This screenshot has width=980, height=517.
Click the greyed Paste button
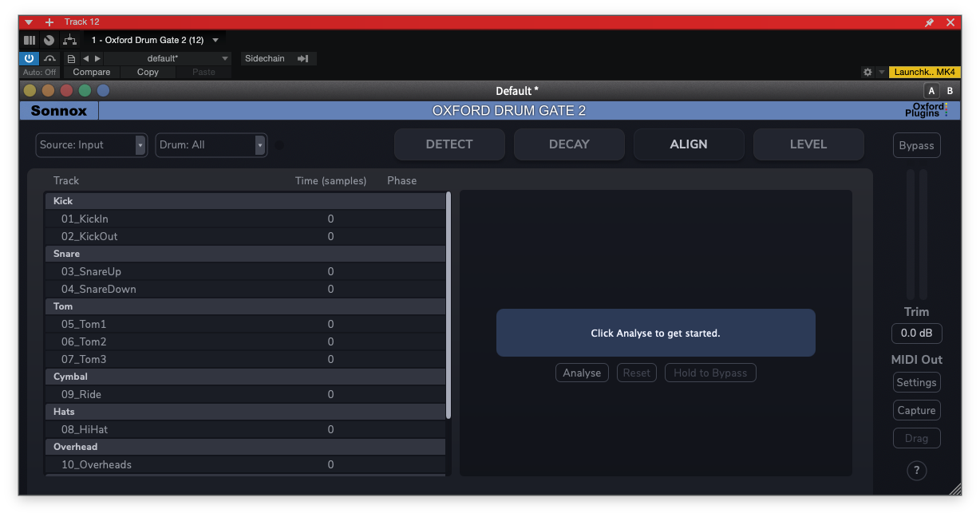(204, 72)
